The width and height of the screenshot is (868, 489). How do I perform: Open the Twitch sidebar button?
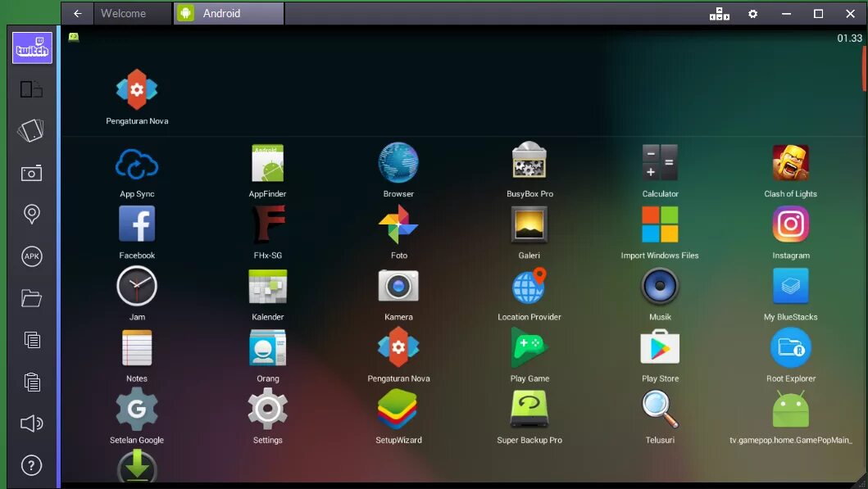click(x=32, y=48)
